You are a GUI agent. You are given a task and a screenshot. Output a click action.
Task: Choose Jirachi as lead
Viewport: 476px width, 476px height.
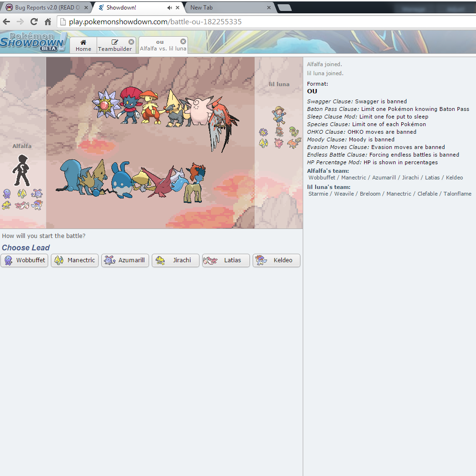pyautogui.click(x=176, y=260)
